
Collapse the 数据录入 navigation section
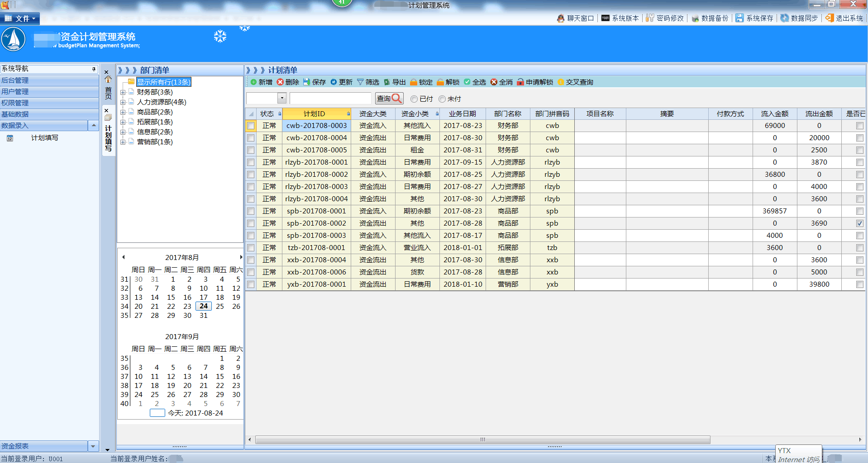pos(93,125)
